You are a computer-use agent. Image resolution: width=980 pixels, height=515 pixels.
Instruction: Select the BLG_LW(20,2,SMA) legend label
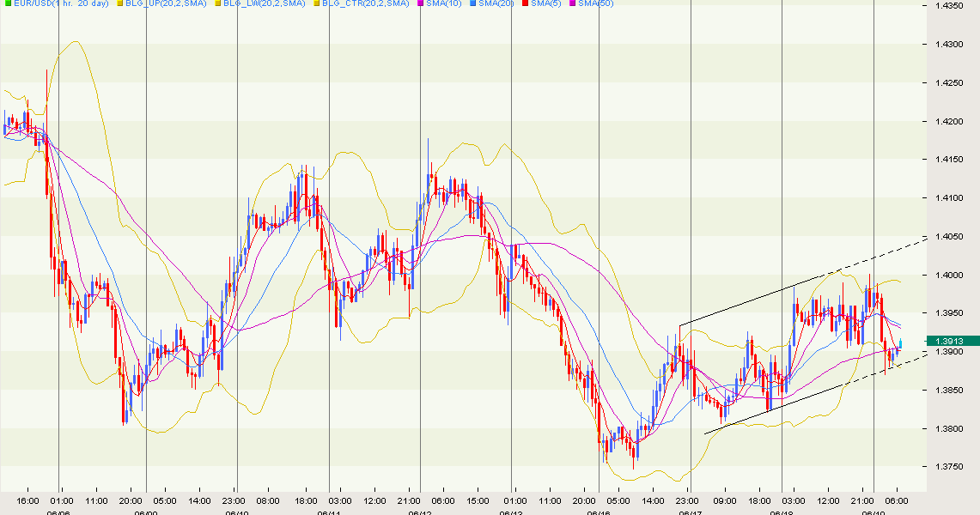tap(265, 3)
